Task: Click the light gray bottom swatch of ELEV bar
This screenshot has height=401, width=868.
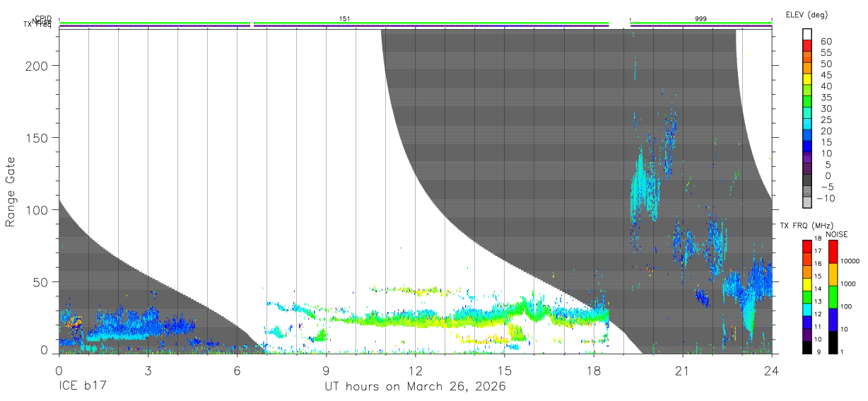Action: [x=808, y=202]
